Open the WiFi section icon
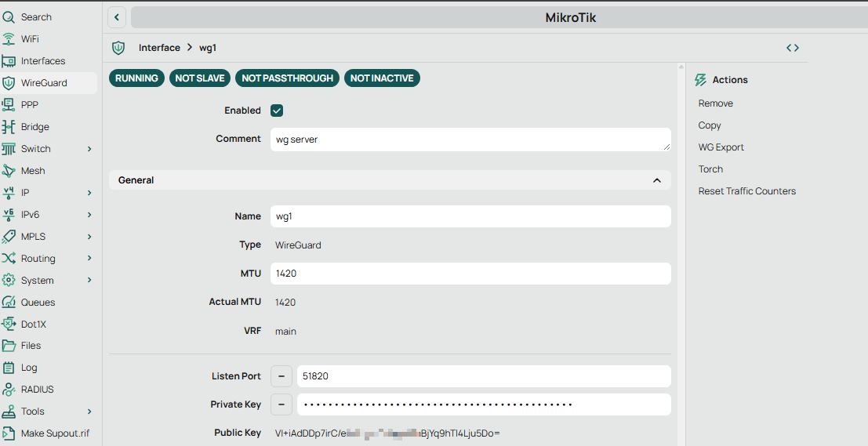This screenshot has height=446, width=868. pos(9,38)
